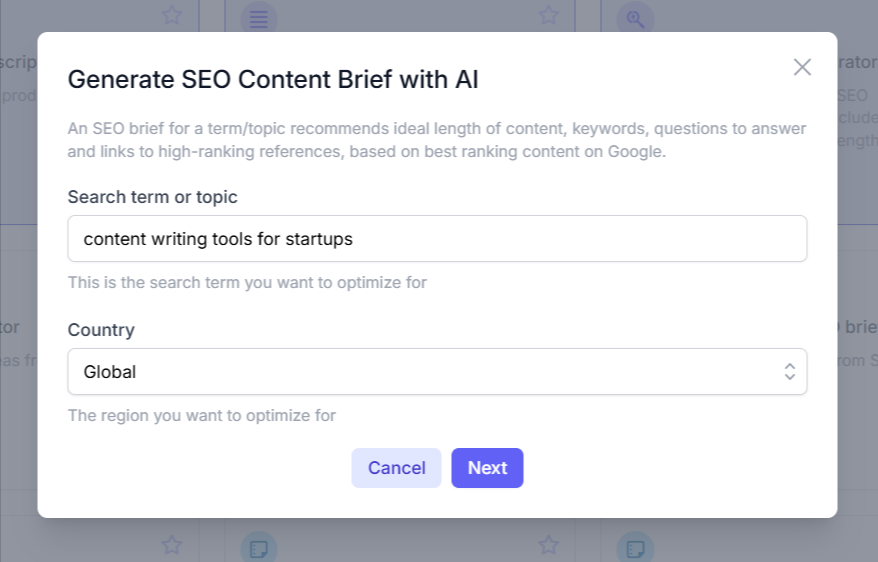Screen dimensions: 878x562
Task: Click the hint text about the search term to optimize
Action: [247, 282]
